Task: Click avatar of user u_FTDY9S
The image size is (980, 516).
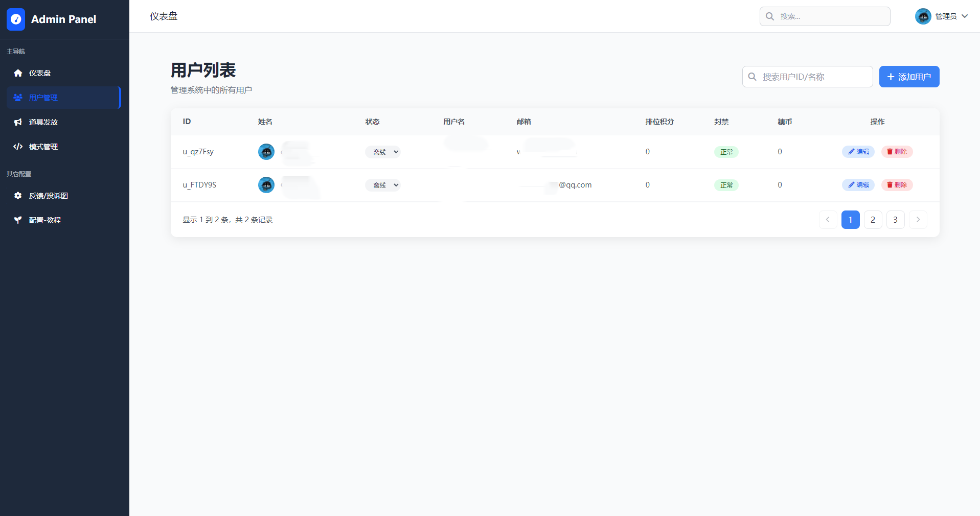Action: click(266, 185)
